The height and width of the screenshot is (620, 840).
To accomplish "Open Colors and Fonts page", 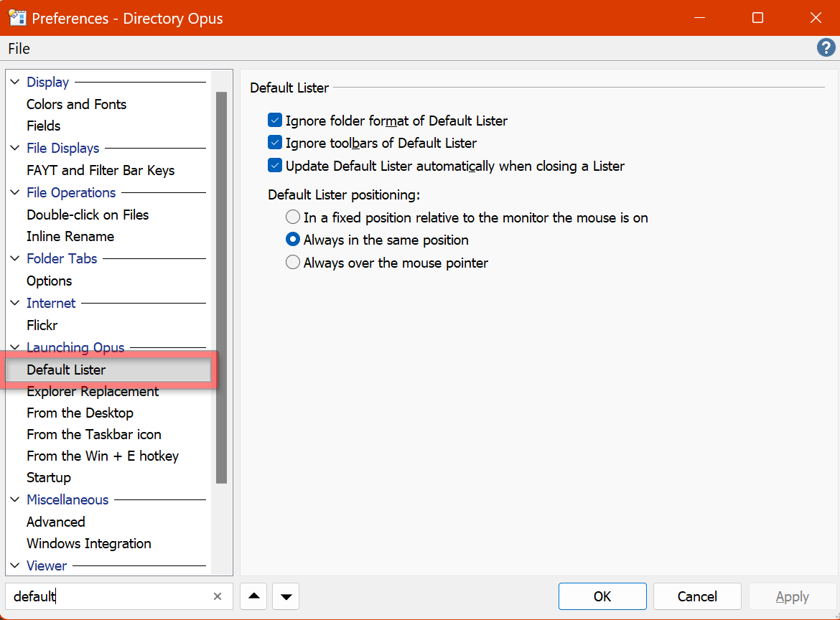I will (77, 104).
